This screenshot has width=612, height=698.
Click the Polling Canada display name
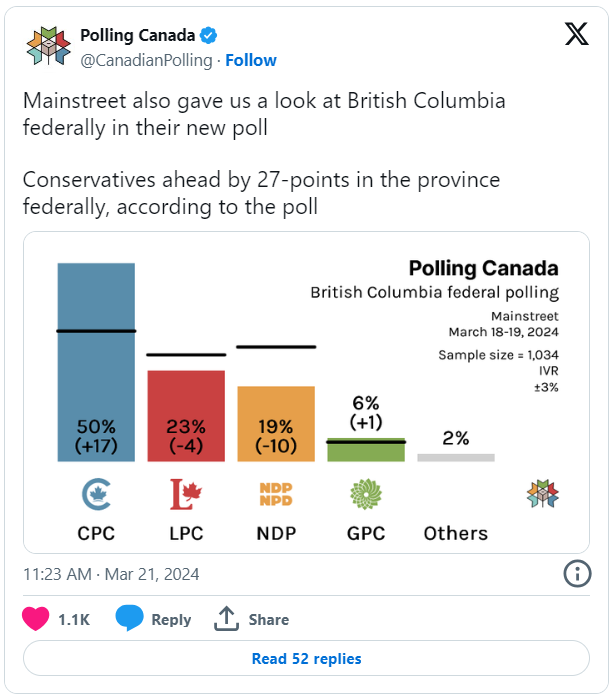click(x=138, y=35)
